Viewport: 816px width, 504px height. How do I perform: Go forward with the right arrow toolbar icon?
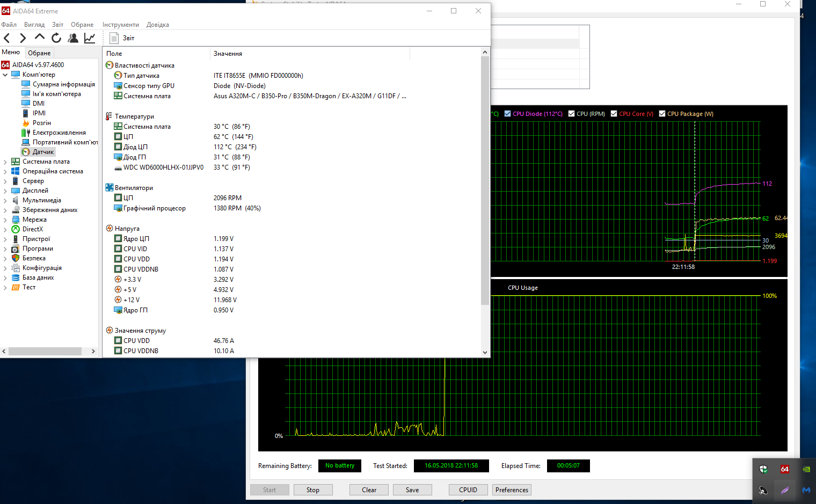click(x=23, y=38)
